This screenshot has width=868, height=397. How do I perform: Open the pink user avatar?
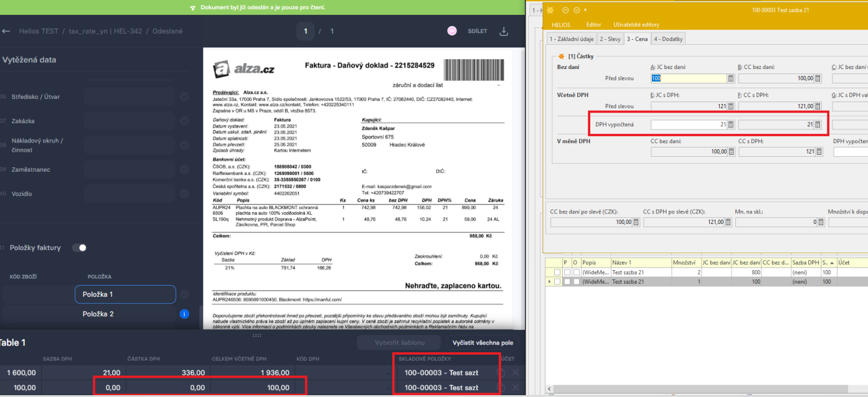pos(452,31)
